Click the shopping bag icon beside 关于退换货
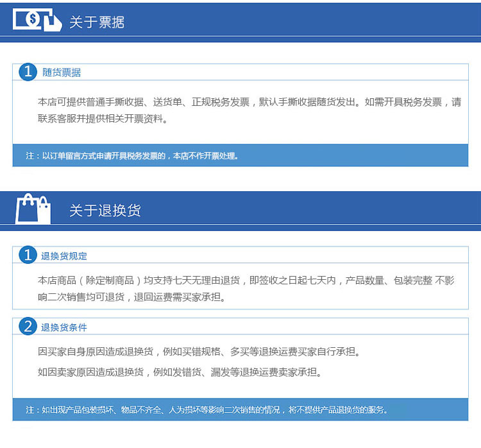Image resolution: width=481 pixels, height=448 pixels. 33,209
